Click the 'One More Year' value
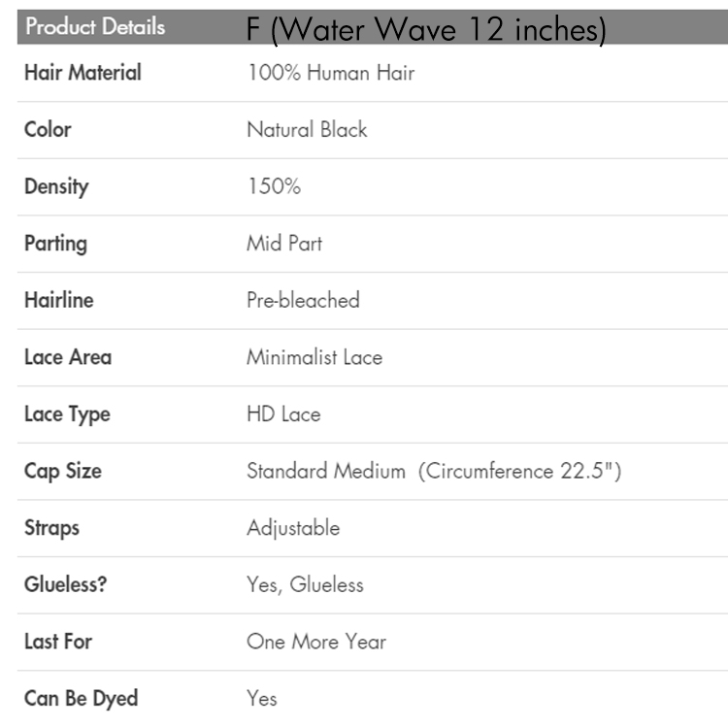 tap(316, 642)
